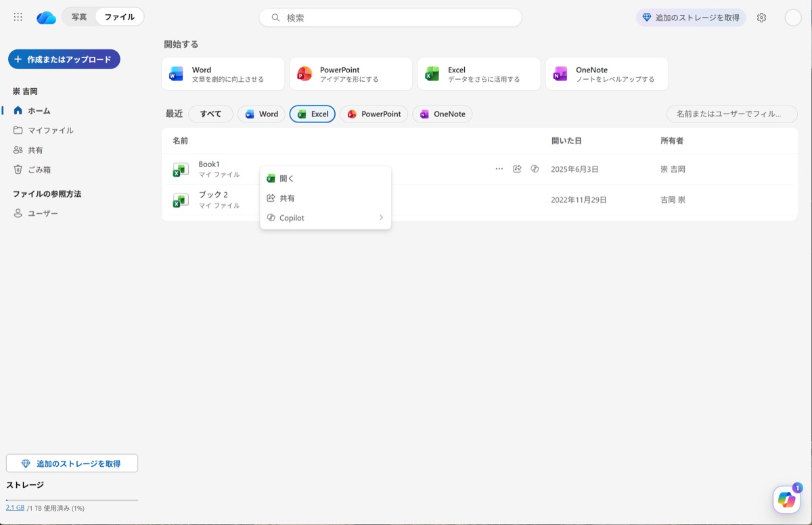Screen dimensions: 812x525
Task: Click the Word icon in the Start card
Action: coord(177,74)
